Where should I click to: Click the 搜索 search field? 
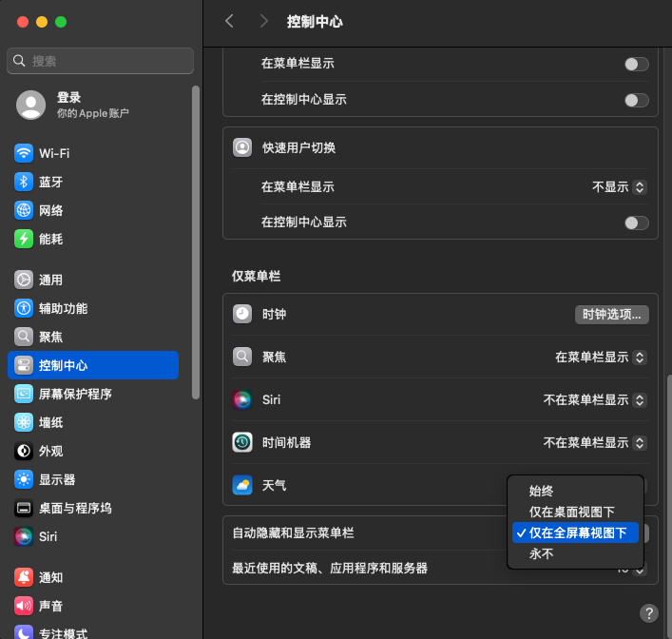[x=100, y=61]
